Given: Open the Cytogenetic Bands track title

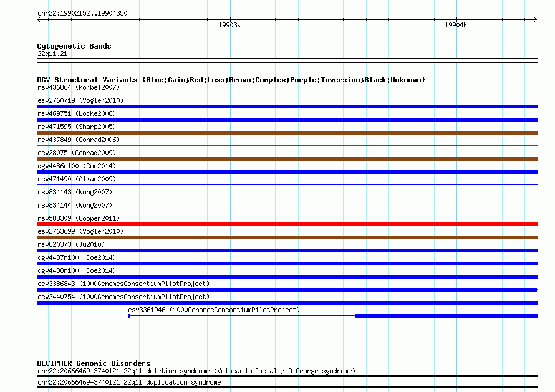Looking at the screenshot, I should 74,46.
